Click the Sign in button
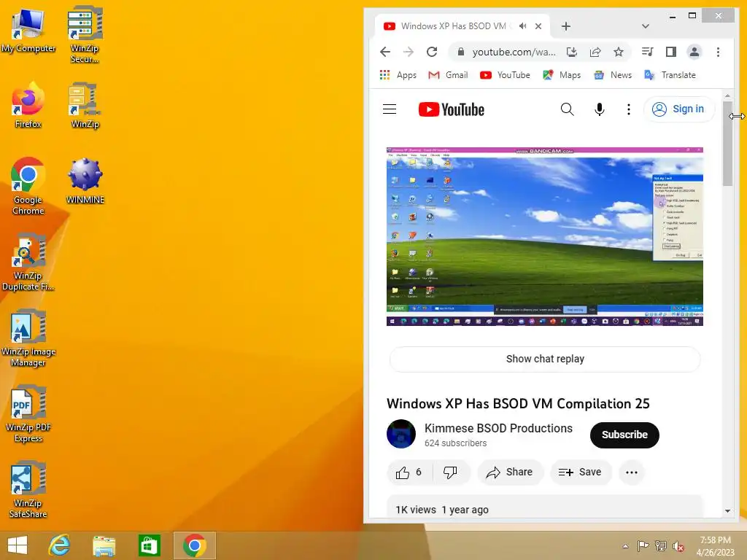The width and height of the screenshot is (747, 560). 679,109
